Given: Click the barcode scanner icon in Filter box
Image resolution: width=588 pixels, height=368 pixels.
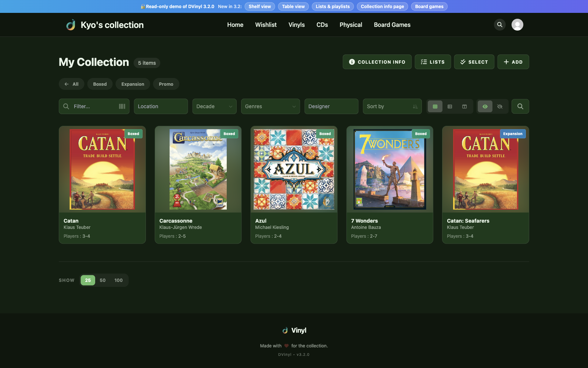Looking at the screenshot, I should click(122, 106).
